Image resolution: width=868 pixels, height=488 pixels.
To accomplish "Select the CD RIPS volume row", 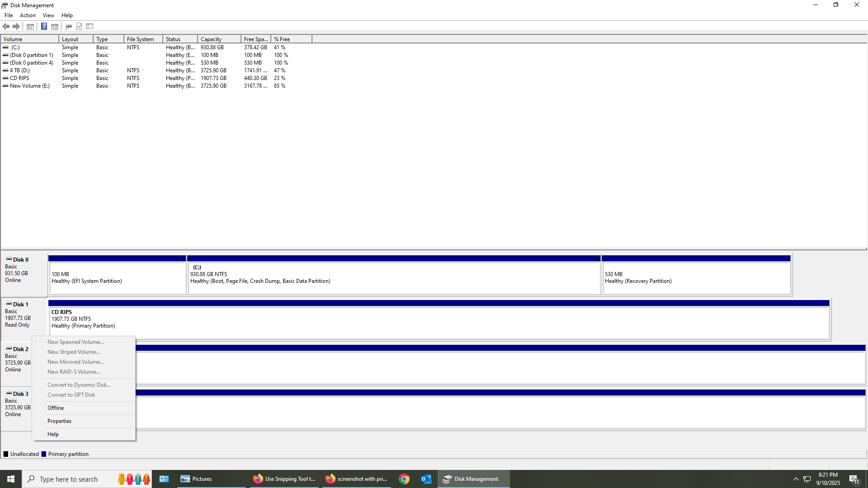I will point(19,78).
